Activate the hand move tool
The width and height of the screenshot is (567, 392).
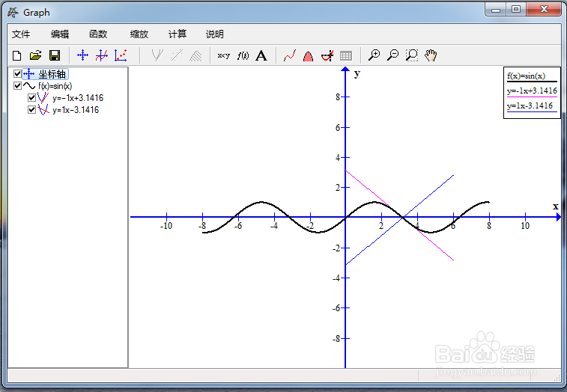tap(431, 55)
